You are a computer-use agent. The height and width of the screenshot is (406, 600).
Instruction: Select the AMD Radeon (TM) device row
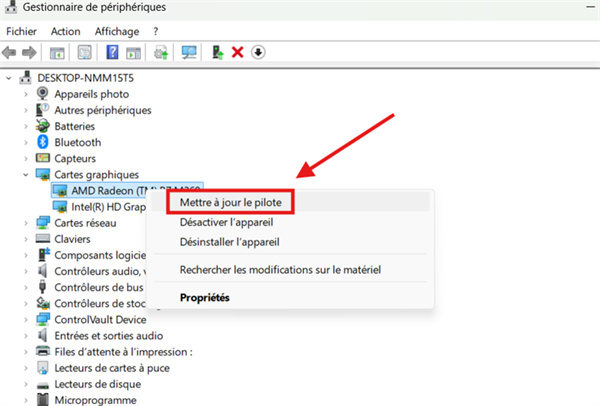coord(127,191)
